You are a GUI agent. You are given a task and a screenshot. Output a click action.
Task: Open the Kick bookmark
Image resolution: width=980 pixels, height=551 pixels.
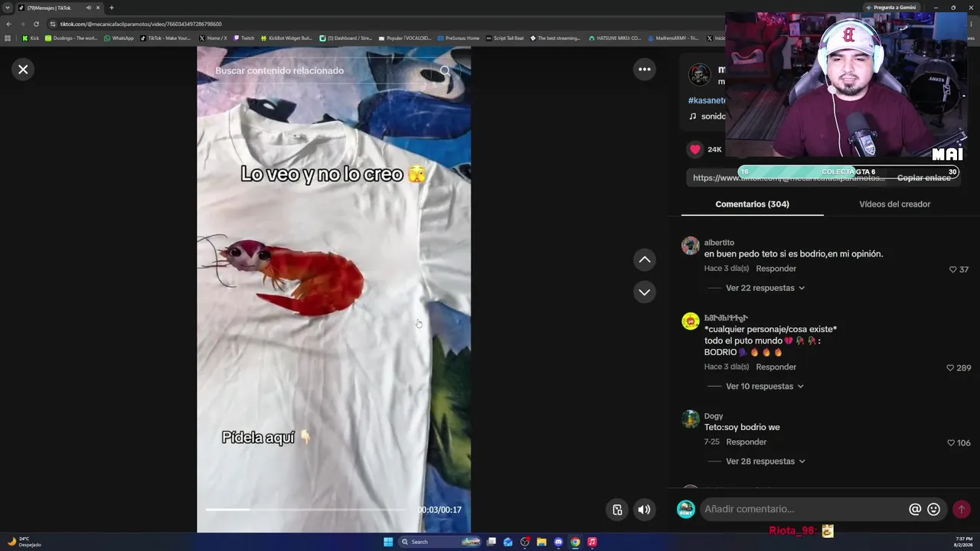coord(31,37)
